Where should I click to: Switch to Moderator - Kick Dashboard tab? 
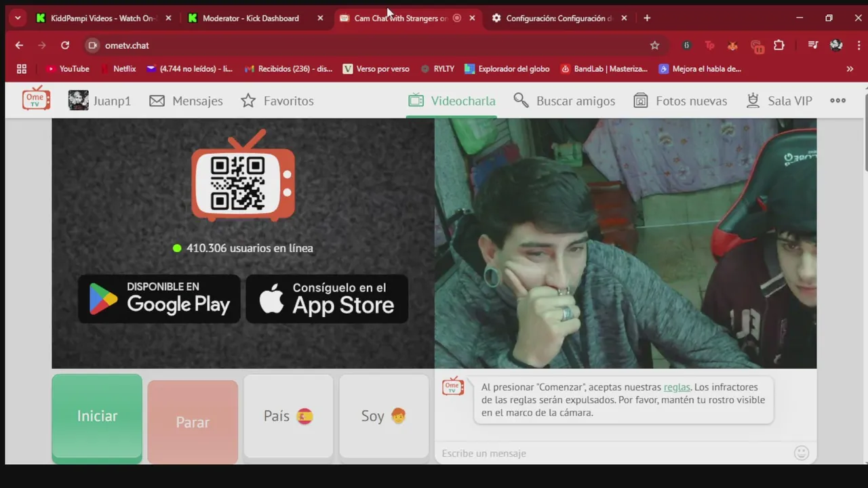(x=251, y=18)
